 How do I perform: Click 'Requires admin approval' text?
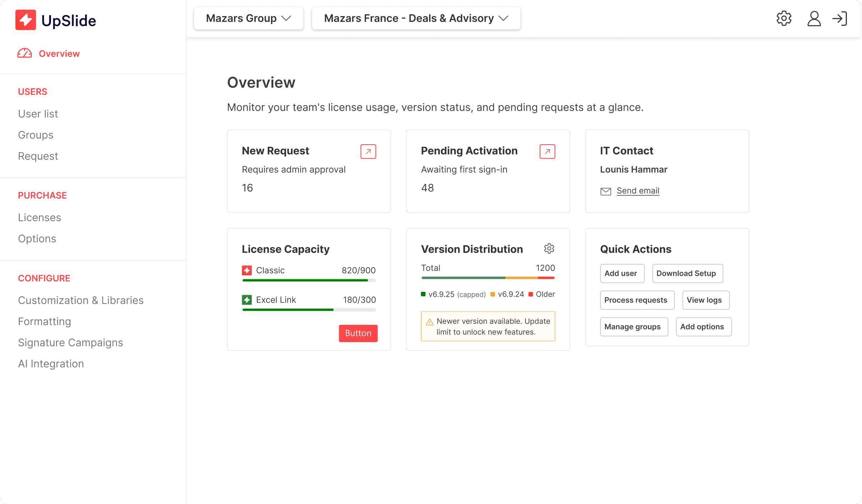click(293, 169)
